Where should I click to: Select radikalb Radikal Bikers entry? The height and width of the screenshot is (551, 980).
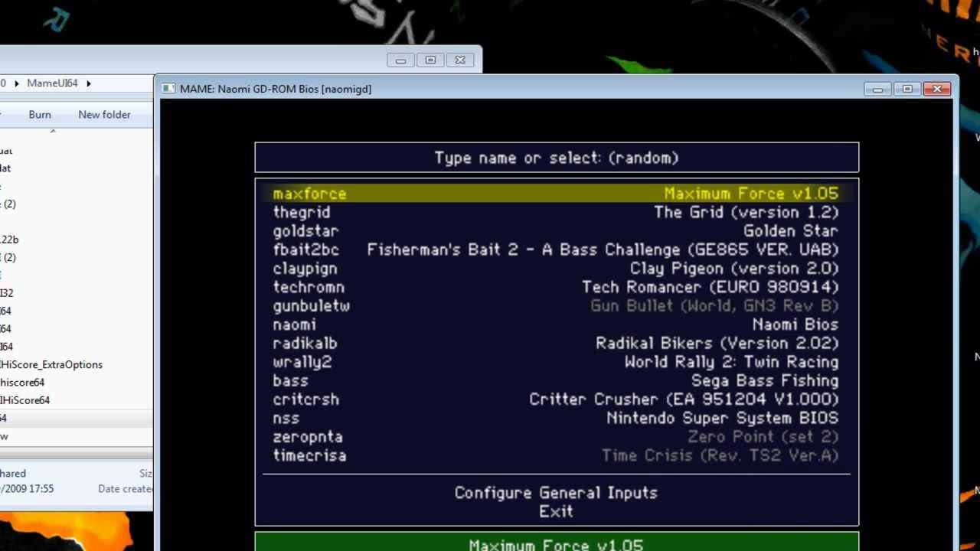coord(556,344)
